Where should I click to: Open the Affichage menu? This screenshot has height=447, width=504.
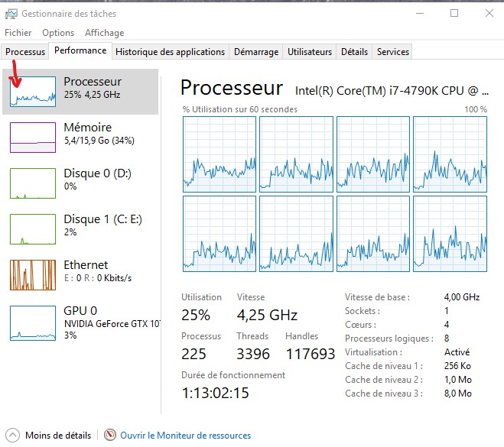[x=105, y=33]
